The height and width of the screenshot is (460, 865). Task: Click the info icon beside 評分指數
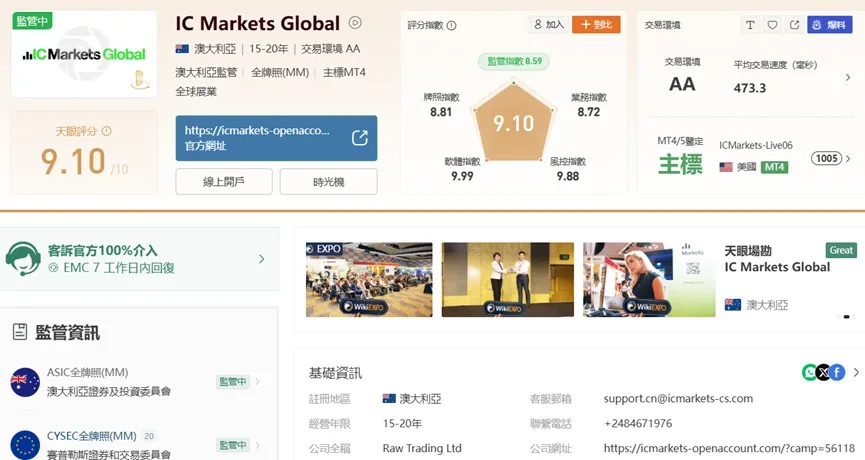451,25
